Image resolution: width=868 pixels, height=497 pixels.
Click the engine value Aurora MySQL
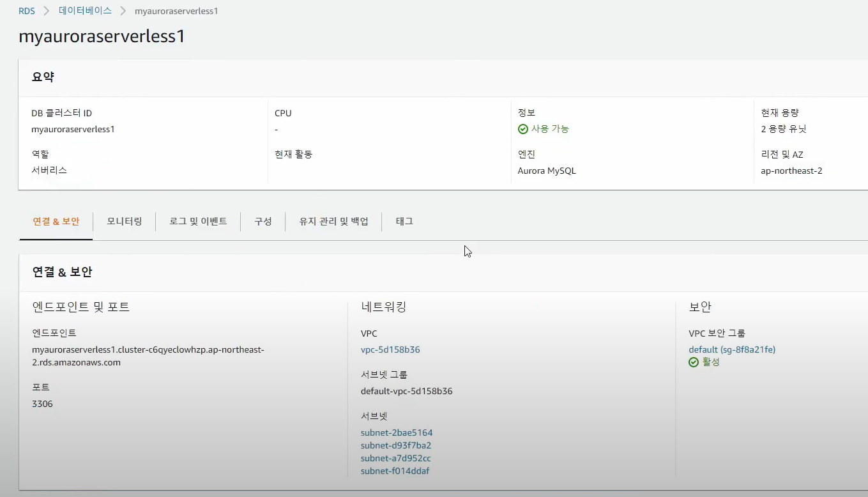click(547, 171)
